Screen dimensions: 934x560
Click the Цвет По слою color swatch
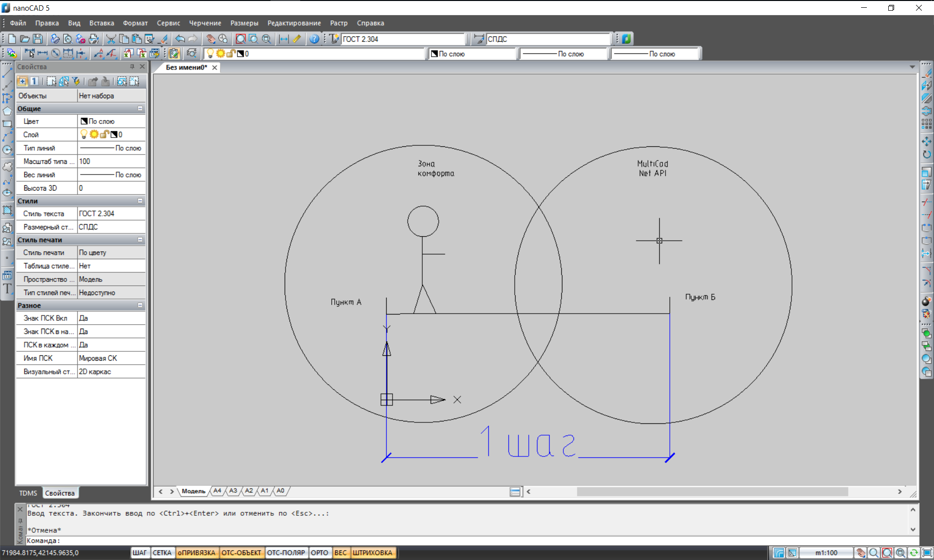pyautogui.click(x=81, y=121)
